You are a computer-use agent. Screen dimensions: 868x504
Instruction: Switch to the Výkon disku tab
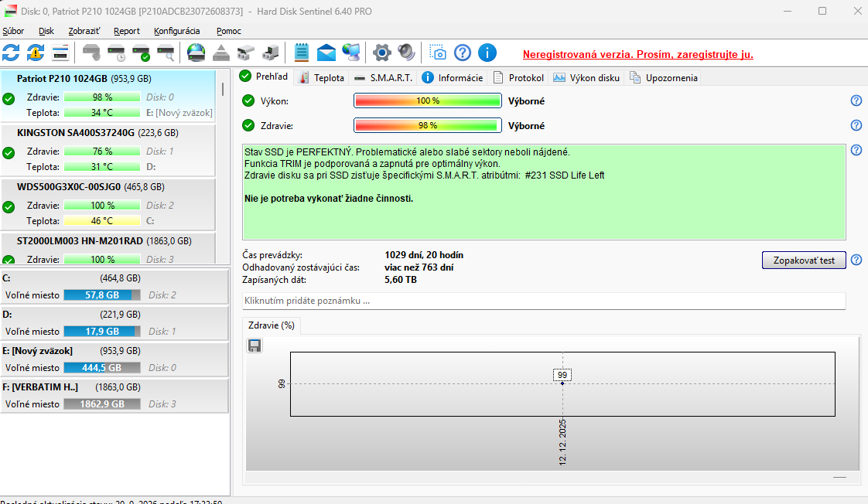[x=586, y=78]
